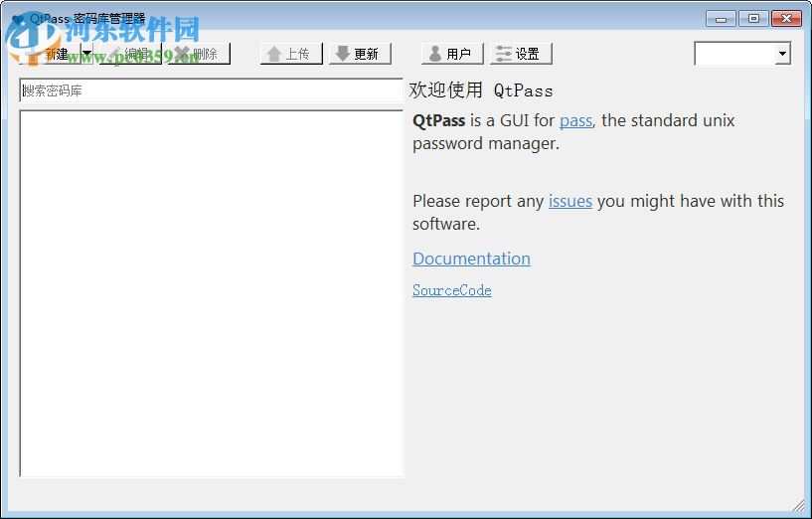Open the 用户 (Users) dialog
This screenshot has height=519, width=812.
click(x=452, y=54)
